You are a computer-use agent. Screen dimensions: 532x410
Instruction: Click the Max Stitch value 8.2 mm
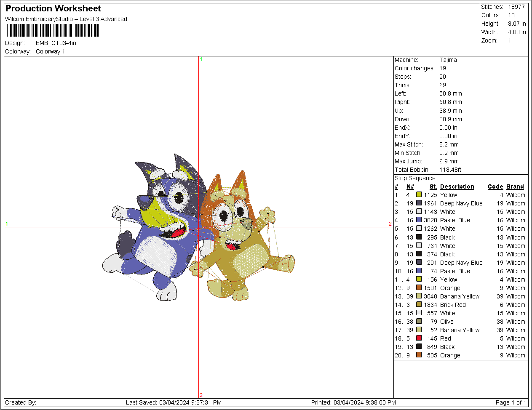[449, 144]
